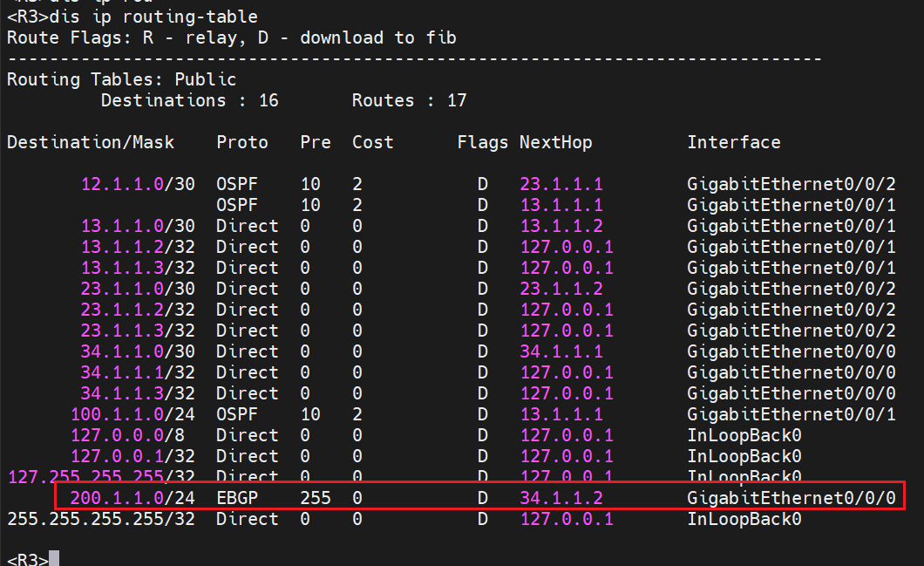Select the Pre column header
924x566 pixels.
[x=316, y=142]
